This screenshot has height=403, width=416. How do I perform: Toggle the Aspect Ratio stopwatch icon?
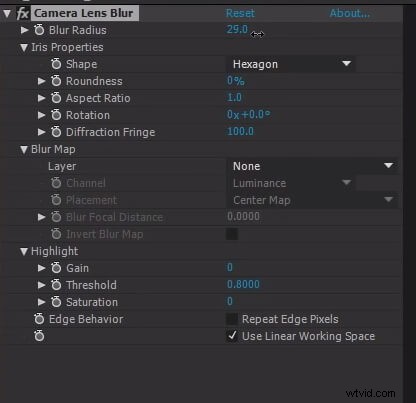pyautogui.click(x=56, y=98)
